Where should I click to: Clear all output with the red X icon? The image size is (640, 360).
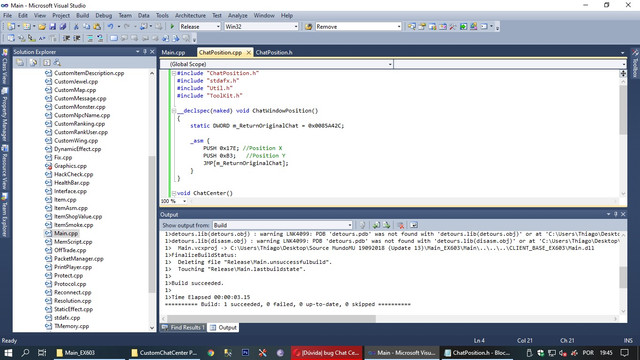401,225
